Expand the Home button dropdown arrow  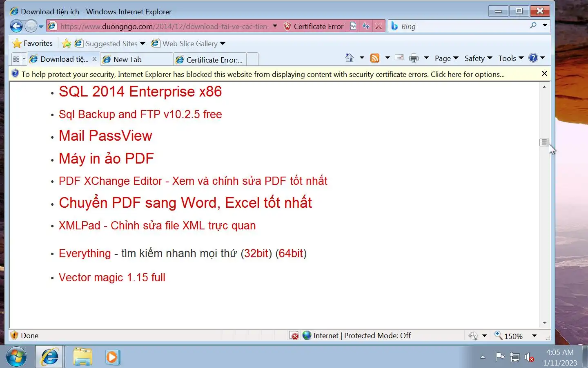click(362, 58)
